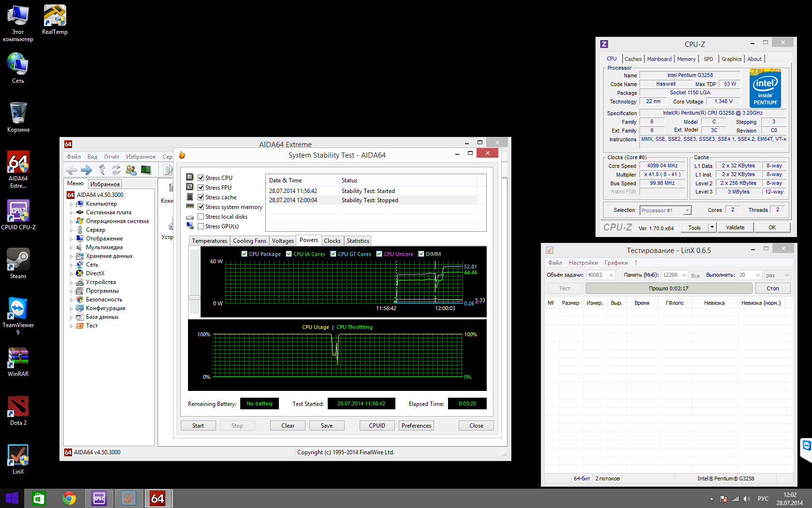Click the Время column header in LinX
The image size is (812, 508).
click(x=641, y=303)
